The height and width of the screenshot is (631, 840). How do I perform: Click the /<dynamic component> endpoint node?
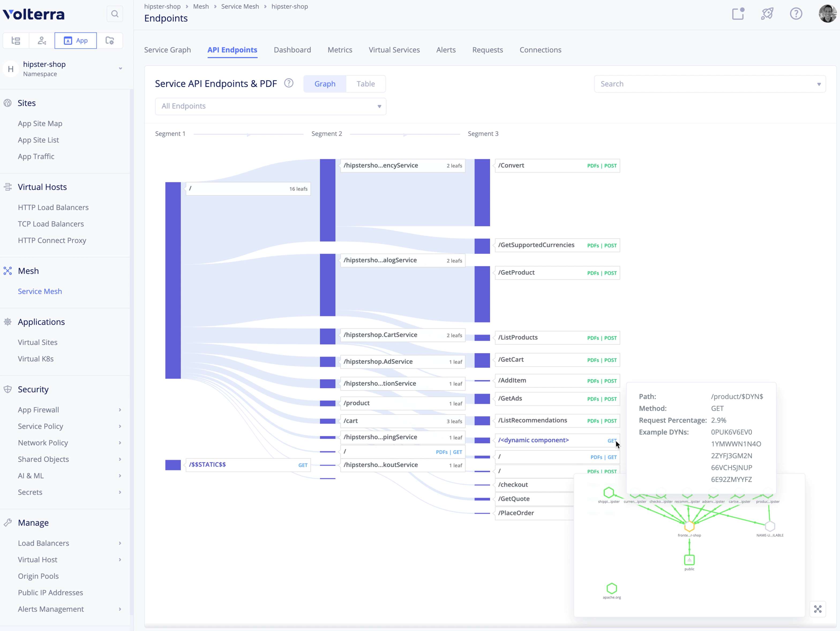pos(557,440)
